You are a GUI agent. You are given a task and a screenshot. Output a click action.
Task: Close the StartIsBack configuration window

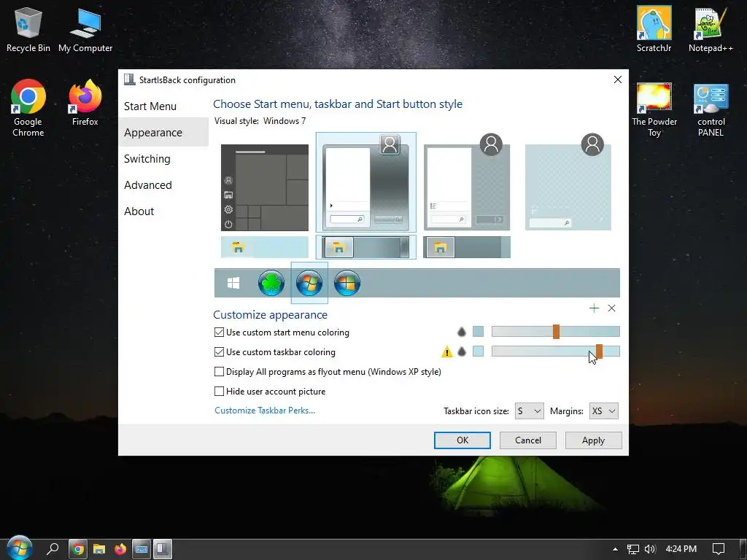pyautogui.click(x=617, y=79)
